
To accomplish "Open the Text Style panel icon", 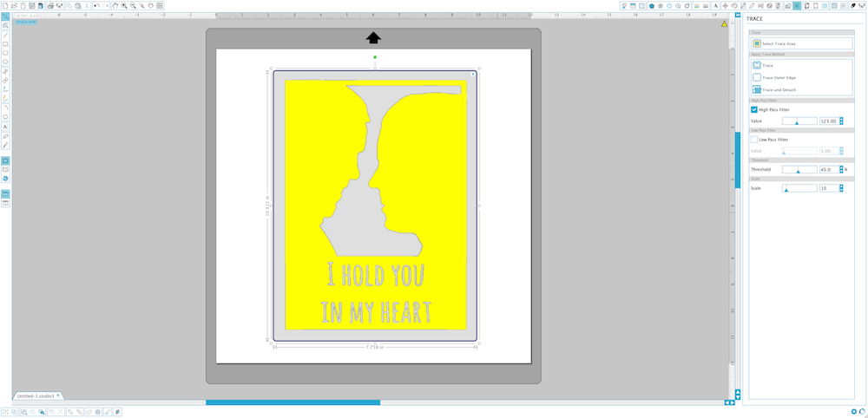I will pyautogui.click(x=716, y=5).
